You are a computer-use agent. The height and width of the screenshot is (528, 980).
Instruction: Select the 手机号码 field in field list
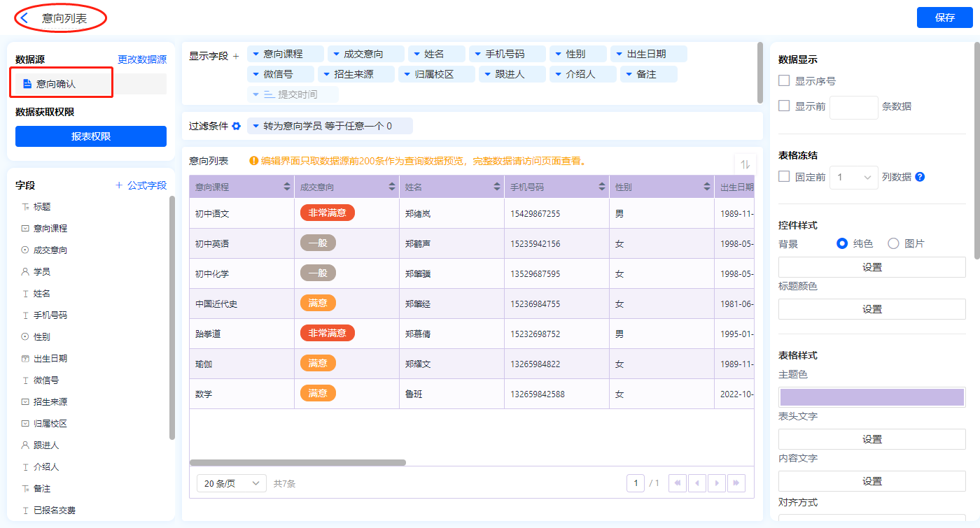(50, 315)
